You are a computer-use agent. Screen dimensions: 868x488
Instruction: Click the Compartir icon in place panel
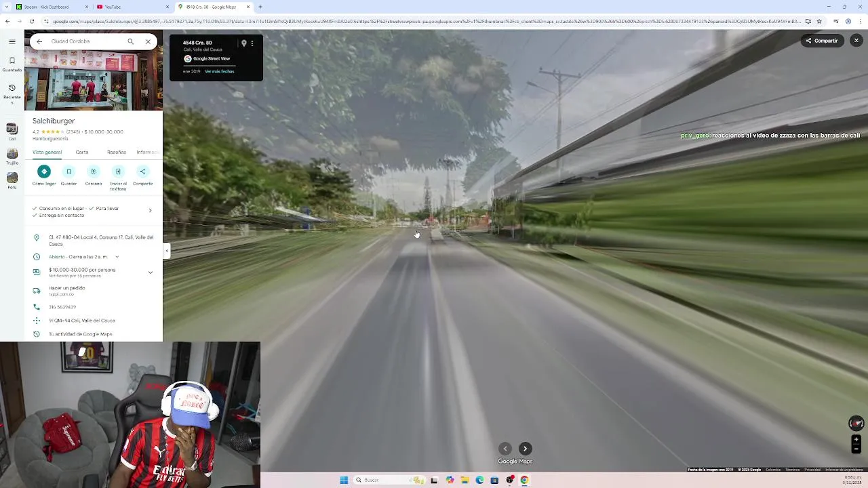click(142, 171)
